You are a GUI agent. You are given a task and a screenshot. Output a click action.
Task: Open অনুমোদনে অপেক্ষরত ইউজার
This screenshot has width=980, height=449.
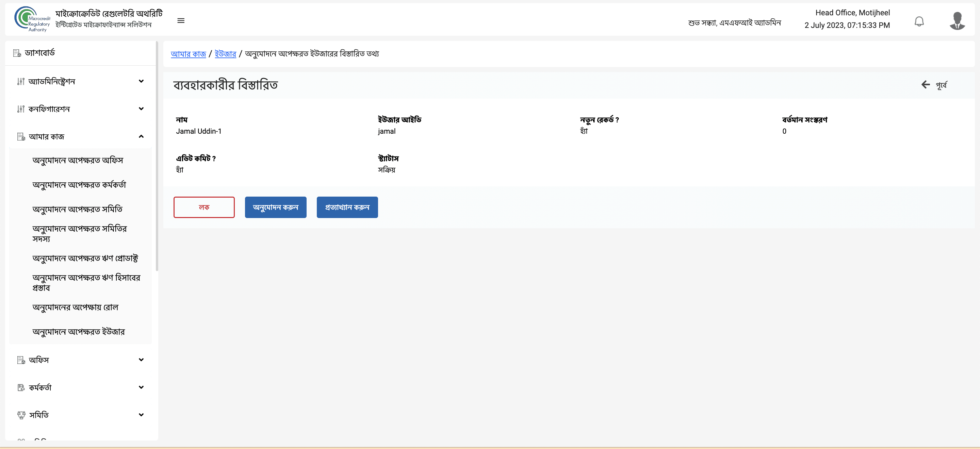[78, 332]
